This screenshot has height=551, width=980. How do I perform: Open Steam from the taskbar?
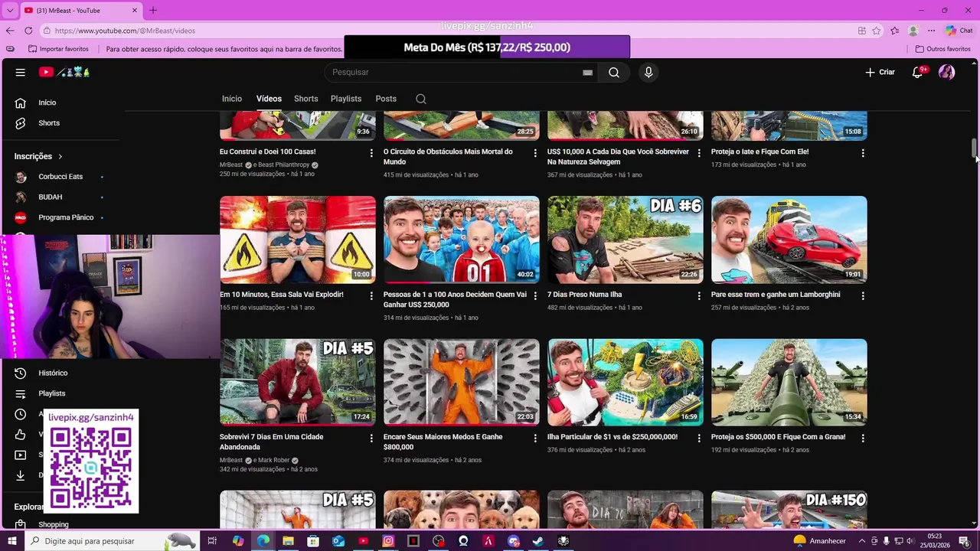[538, 541]
